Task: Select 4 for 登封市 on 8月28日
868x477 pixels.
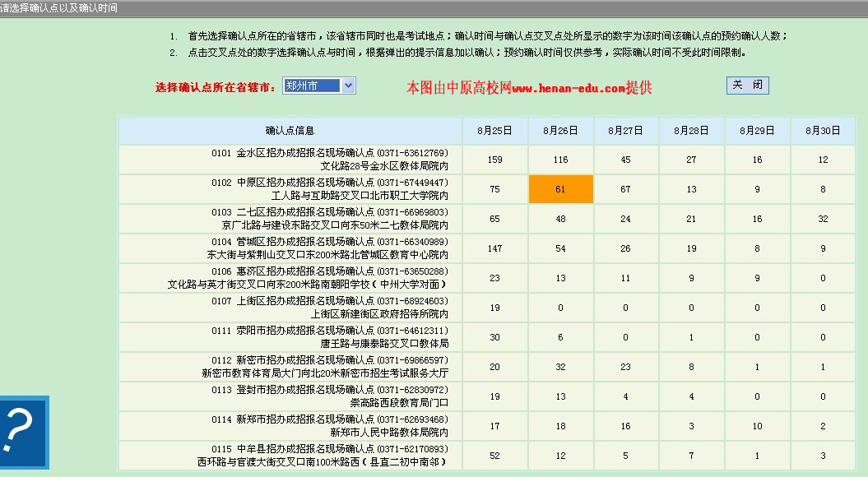Action: click(x=691, y=396)
